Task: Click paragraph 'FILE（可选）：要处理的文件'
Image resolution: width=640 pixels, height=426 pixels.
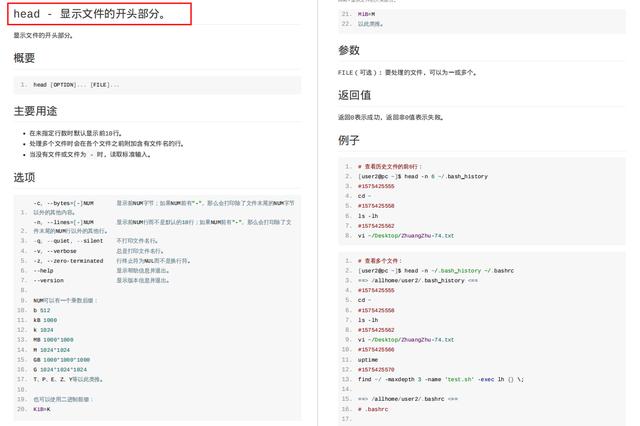Action: click(407, 72)
